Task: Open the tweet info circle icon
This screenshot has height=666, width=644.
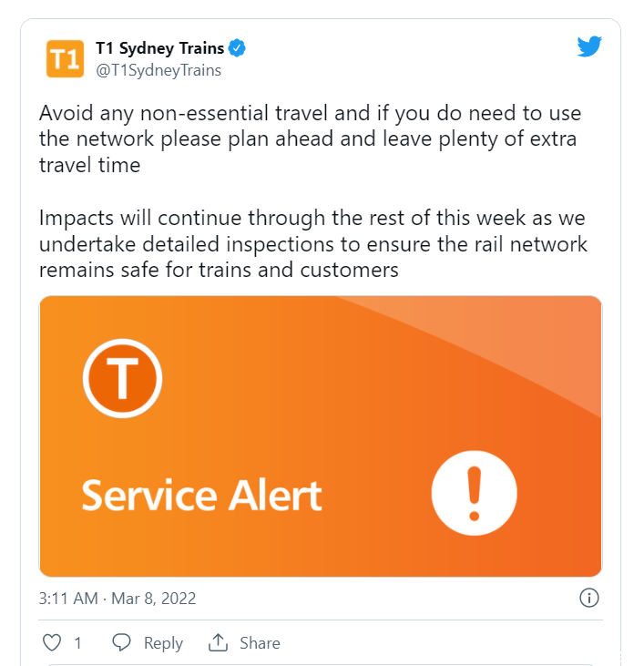Action: point(589,598)
